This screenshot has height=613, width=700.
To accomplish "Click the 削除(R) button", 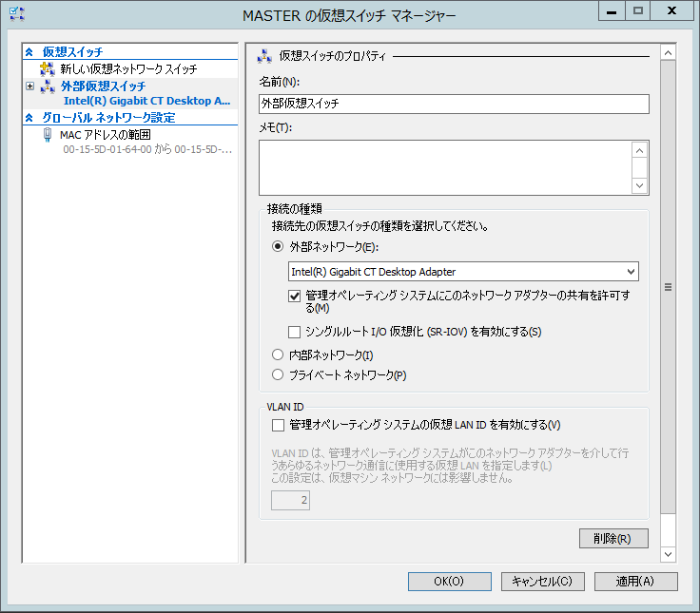I will click(x=613, y=538).
